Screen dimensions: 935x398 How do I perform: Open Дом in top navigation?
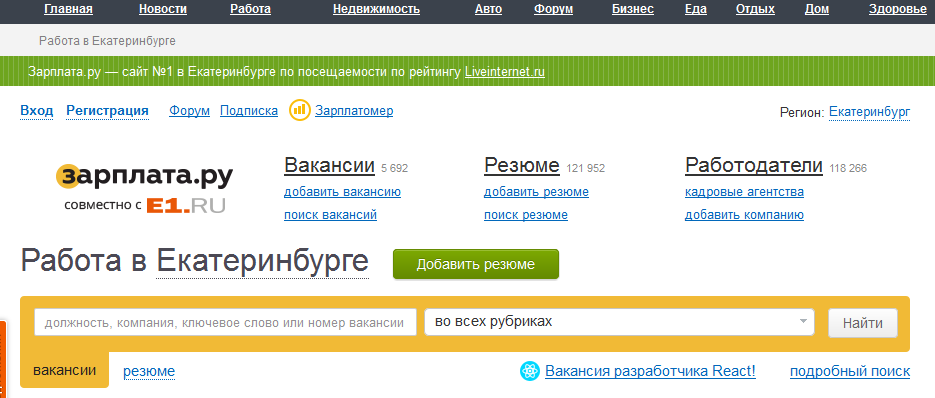pos(816,9)
